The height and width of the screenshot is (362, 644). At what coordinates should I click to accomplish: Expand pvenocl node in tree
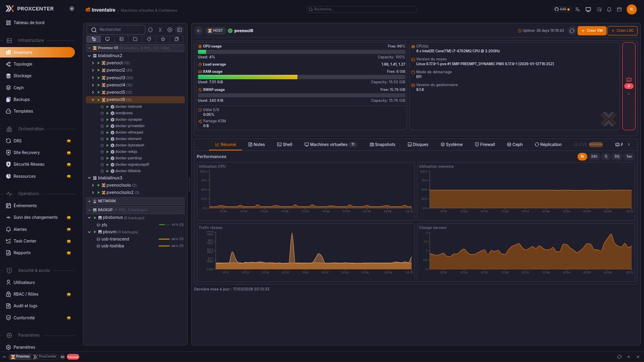[x=93, y=63]
